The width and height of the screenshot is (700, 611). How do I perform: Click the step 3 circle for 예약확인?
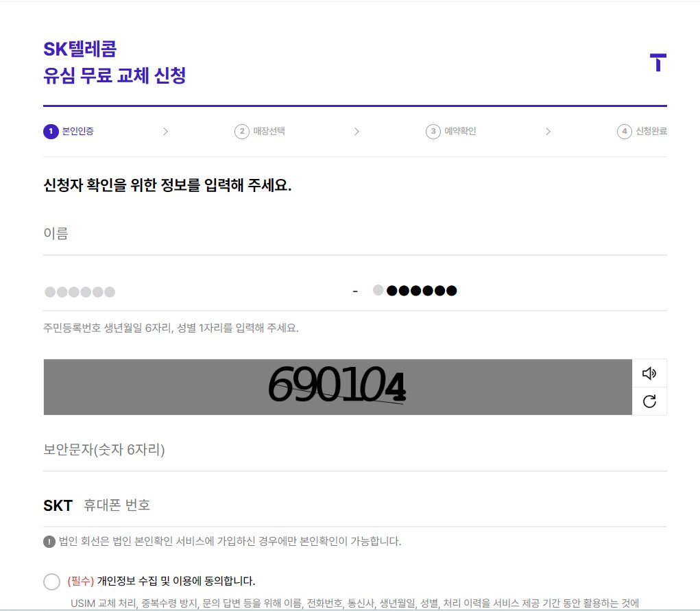(433, 131)
